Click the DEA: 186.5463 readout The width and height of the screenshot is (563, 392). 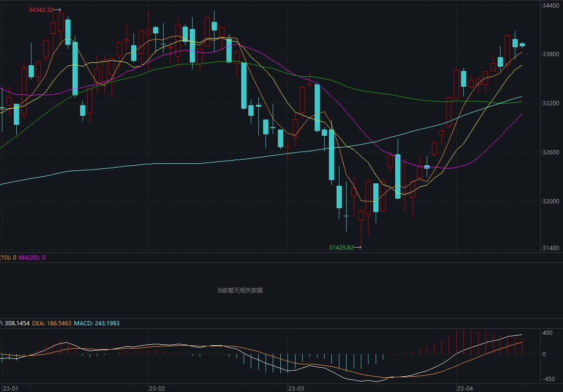click(51, 323)
